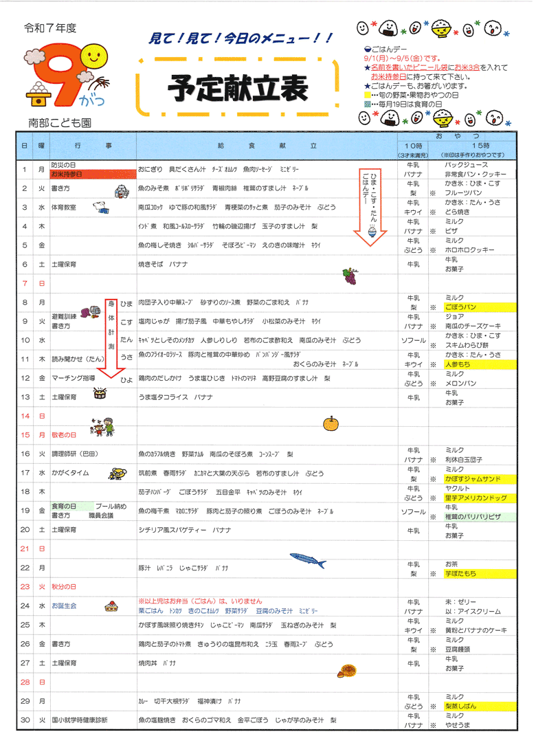Click the 予定献立表 title

tap(238, 88)
